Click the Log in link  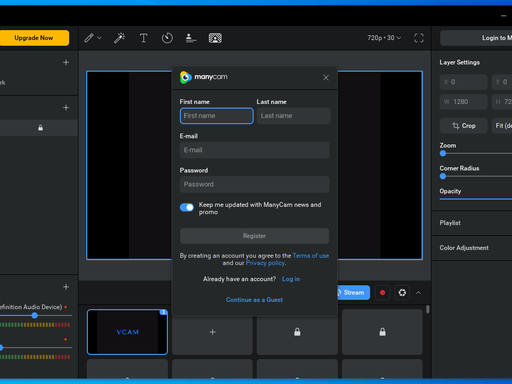click(x=291, y=279)
